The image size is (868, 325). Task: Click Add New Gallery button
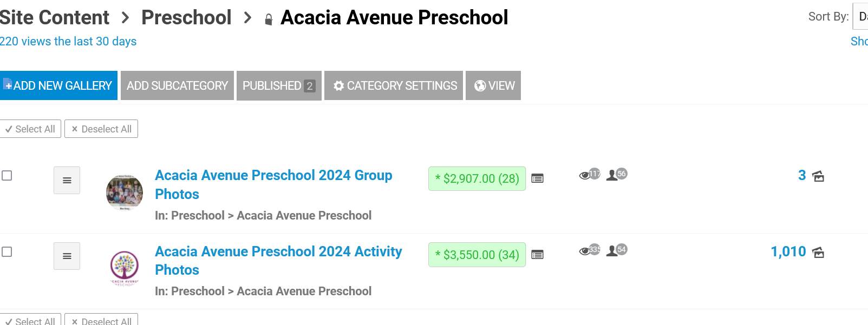(58, 85)
